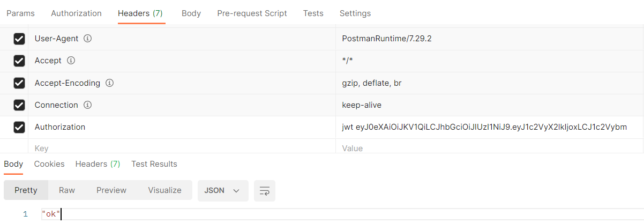Uncheck the Authorization header checkbox

pyautogui.click(x=19, y=127)
